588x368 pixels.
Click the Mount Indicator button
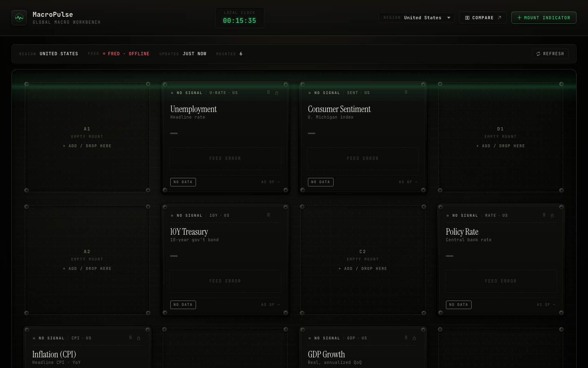(543, 18)
